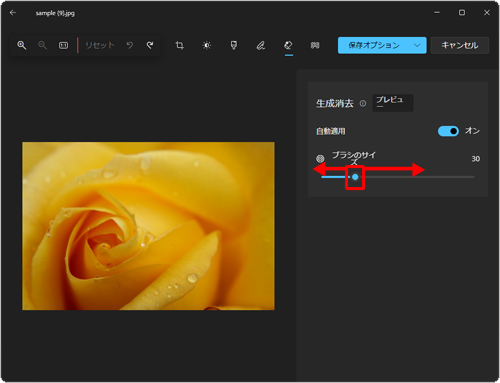Click the brush icon beside ブラシのサイズ
Viewport: 500px width, 383px height.
click(320, 158)
